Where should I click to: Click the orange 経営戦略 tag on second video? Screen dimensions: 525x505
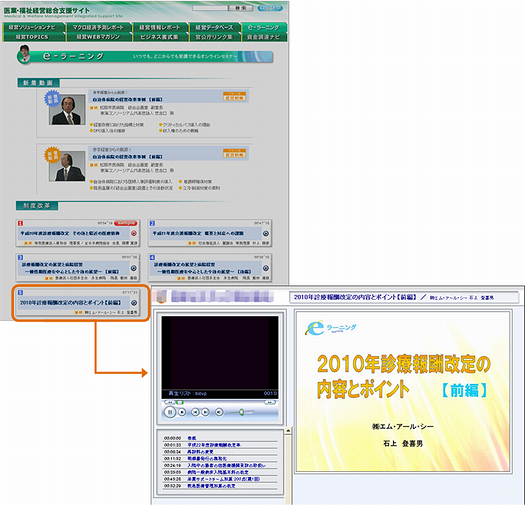click(x=235, y=153)
